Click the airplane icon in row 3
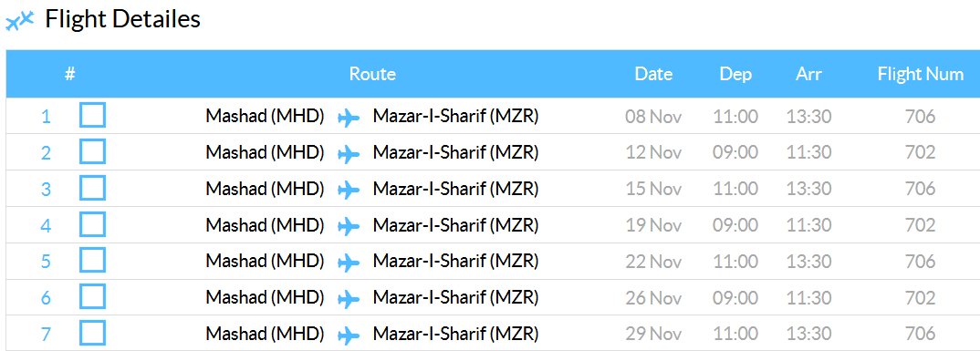The image size is (980, 351). 349,190
